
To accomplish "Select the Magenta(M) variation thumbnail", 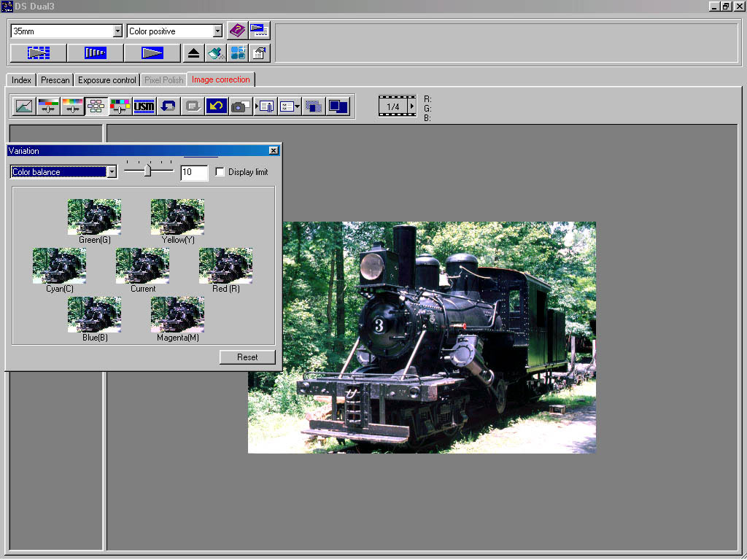I will click(x=177, y=314).
